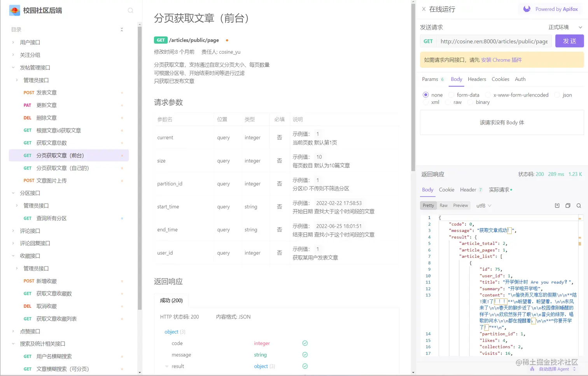Switch to request Headers tab
Screen dimensions: 588x376
477,79
